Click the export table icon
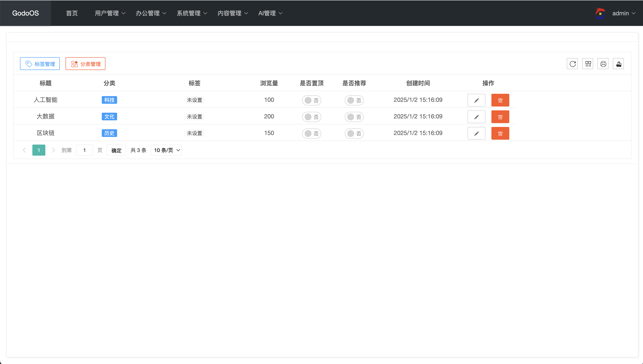Image resolution: width=643 pixels, height=364 pixels. pos(618,64)
